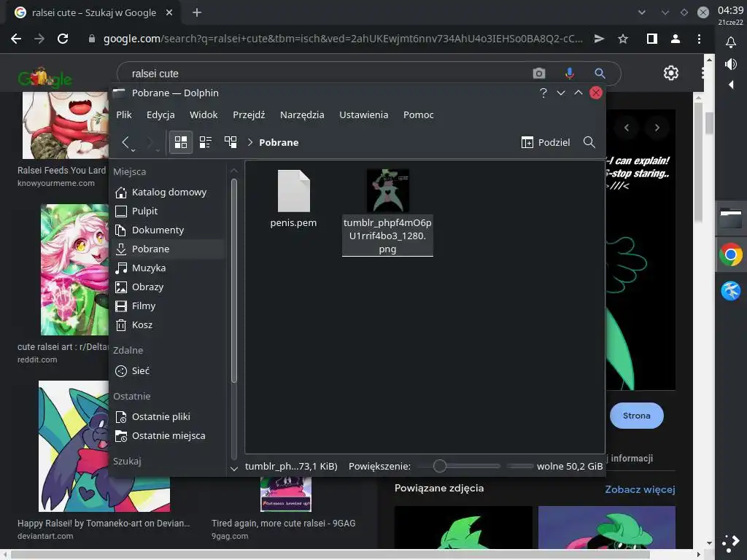This screenshot has height=560, width=747.
Task: Click the share page arrow in address bar
Action: pos(600,39)
